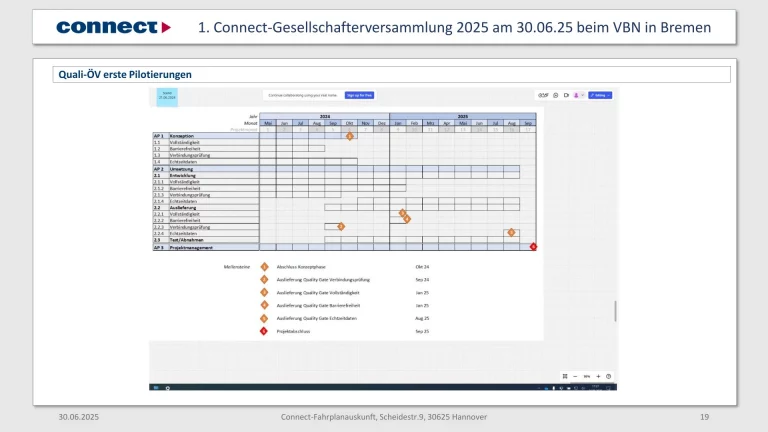The width and height of the screenshot is (768, 432).
Task: Select row 2.1.3 Verbindungsprüfung label
Action: point(206,195)
